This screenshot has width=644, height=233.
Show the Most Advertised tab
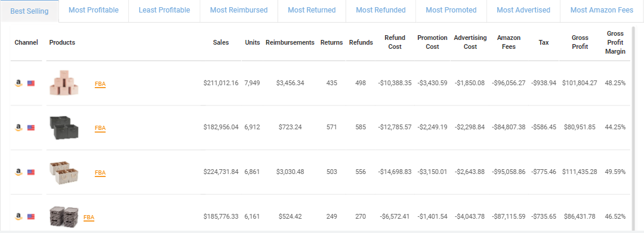[x=523, y=10]
